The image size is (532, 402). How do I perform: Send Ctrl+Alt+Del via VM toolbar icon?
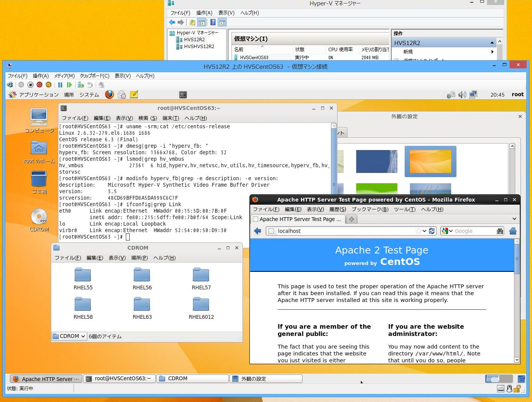[10, 85]
